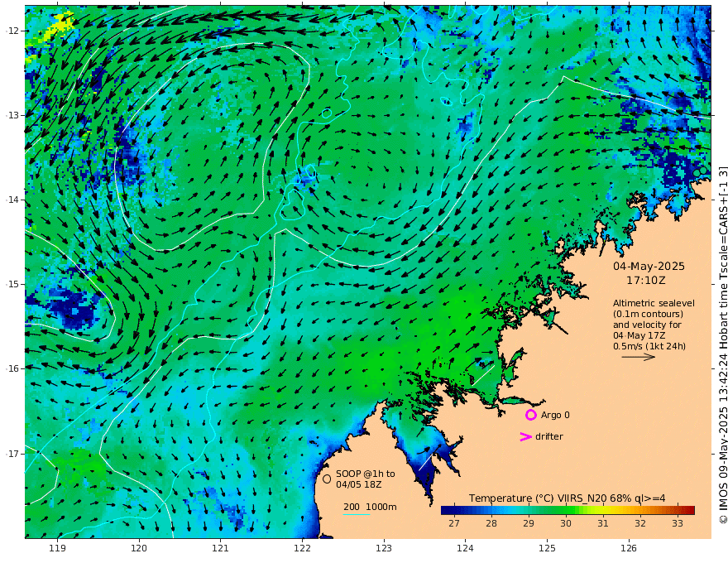Click the longitude axis label 119
This screenshot has height=563, width=728.
pos(57,548)
